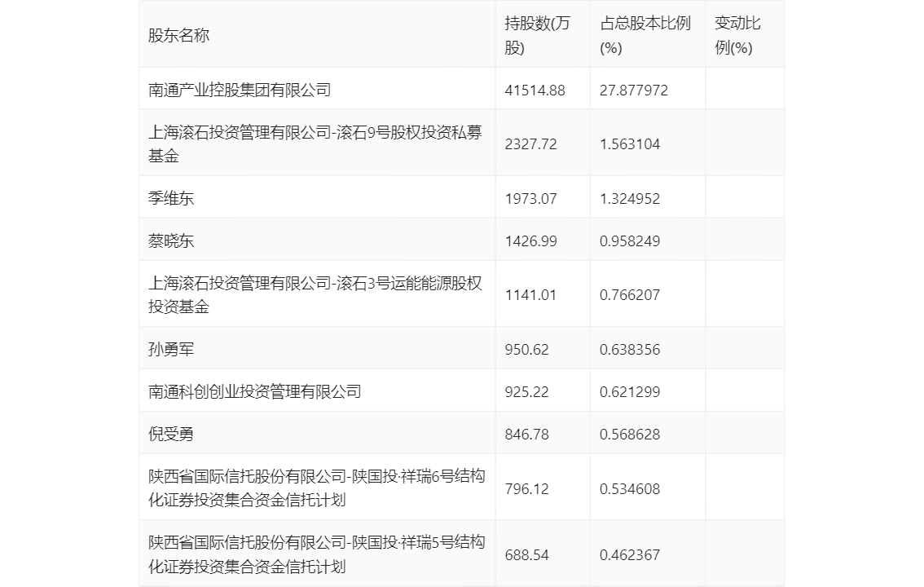The image size is (924, 587).
Task: Select the holding value 41514.88
Action: 535,90
